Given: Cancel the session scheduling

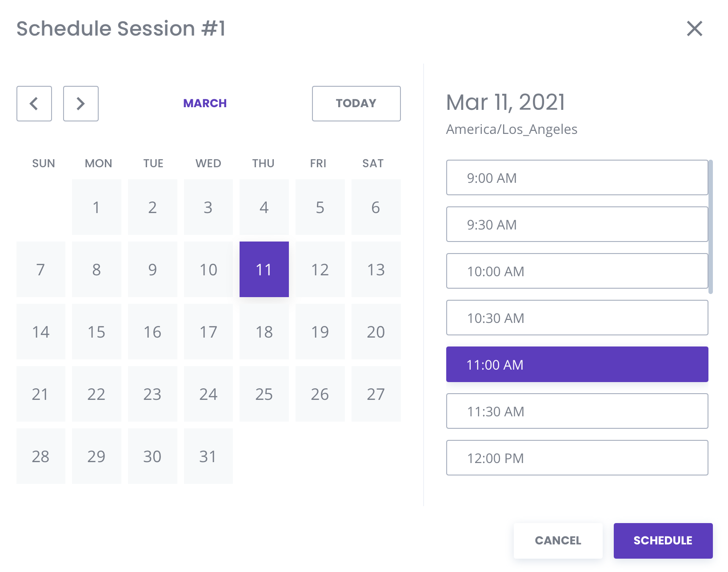Looking at the screenshot, I should [558, 540].
